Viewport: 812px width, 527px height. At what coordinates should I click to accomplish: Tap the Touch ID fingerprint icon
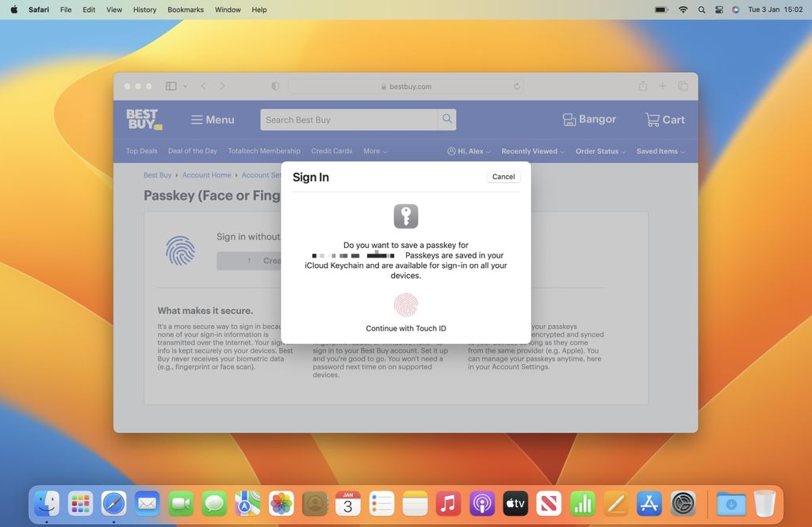tap(405, 304)
